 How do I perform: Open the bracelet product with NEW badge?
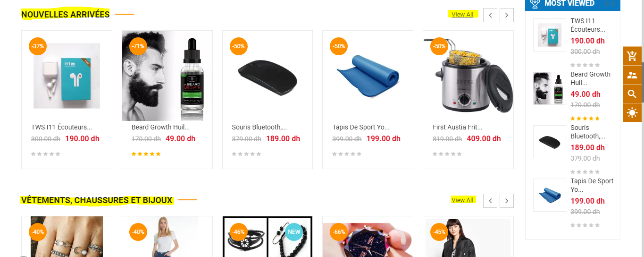click(x=268, y=237)
